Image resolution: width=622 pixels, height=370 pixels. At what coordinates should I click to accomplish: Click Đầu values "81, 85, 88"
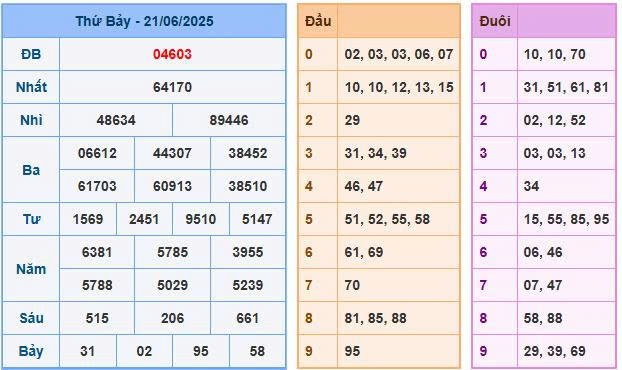click(x=375, y=318)
